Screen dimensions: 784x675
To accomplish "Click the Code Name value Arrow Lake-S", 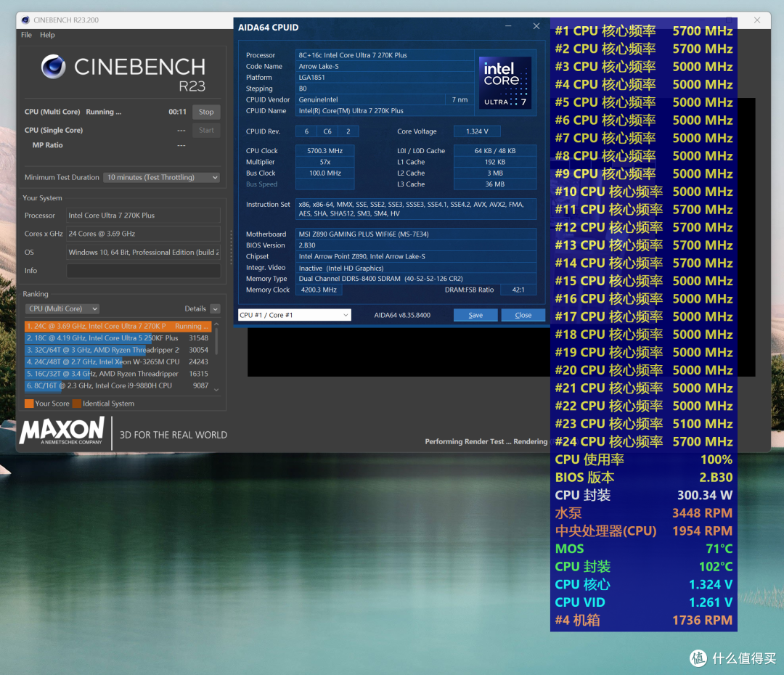I will (385, 67).
